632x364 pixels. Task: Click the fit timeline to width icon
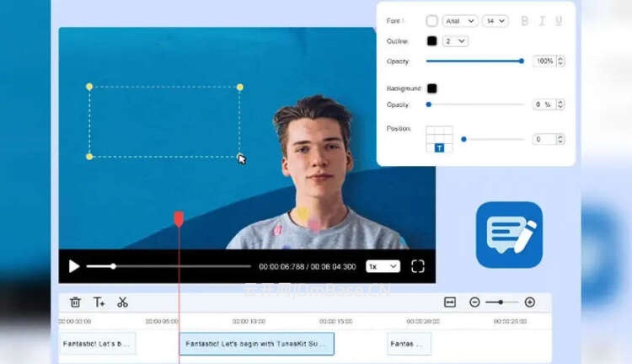click(450, 302)
